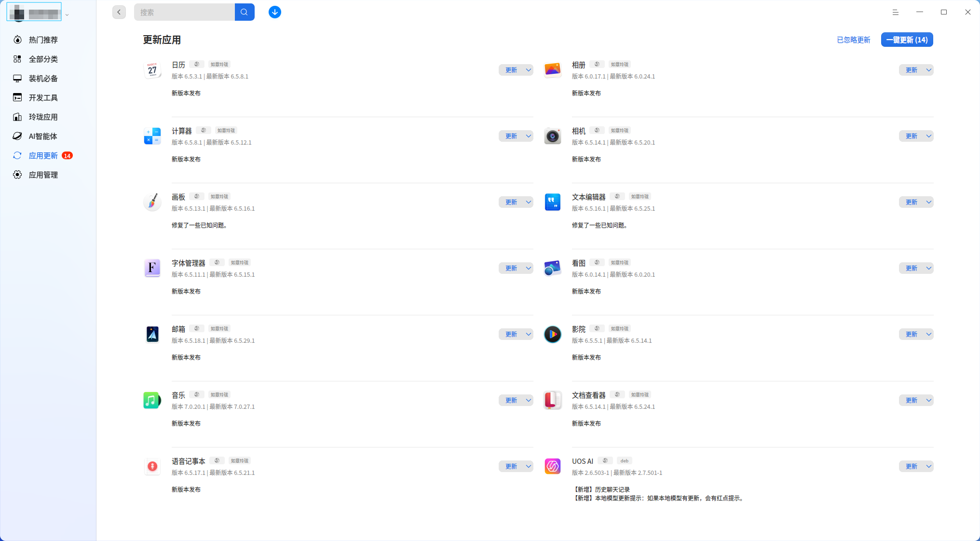This screenshot has width=980, height=541.
Task: Click the Text Editor (文本编辑器) app icon
Action: [x=553, y=202]
